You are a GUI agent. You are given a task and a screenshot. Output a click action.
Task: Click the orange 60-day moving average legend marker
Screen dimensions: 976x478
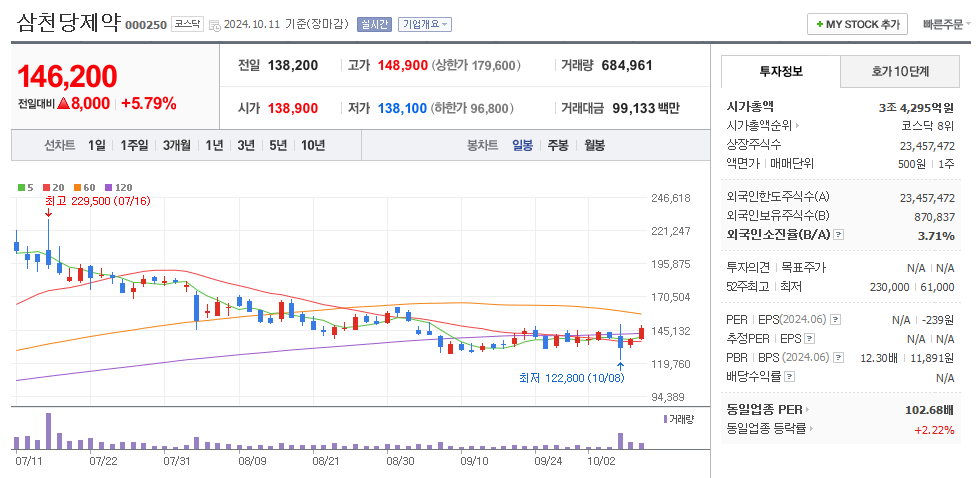click(x=77, y=187)
